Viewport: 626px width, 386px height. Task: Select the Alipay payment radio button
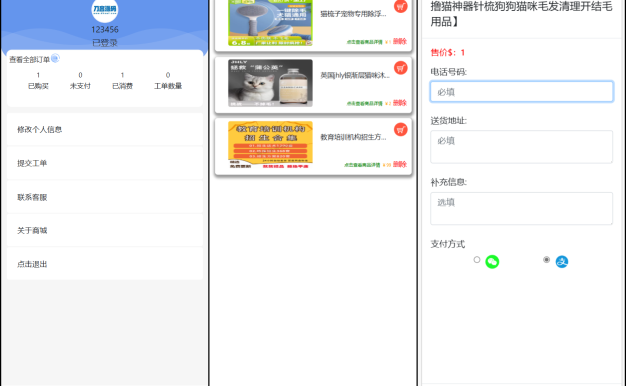(x=547, y=260)
